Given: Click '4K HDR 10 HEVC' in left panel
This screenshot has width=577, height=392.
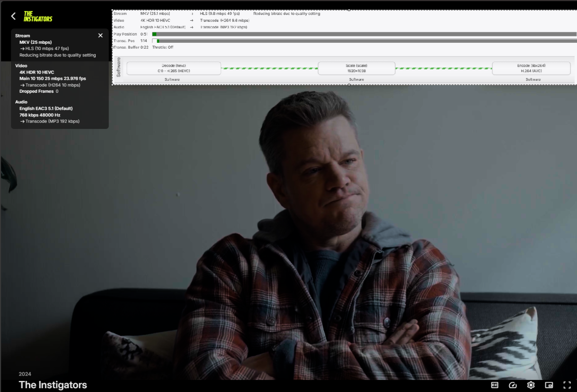Looking at the screenshot, I should point(37,72).
